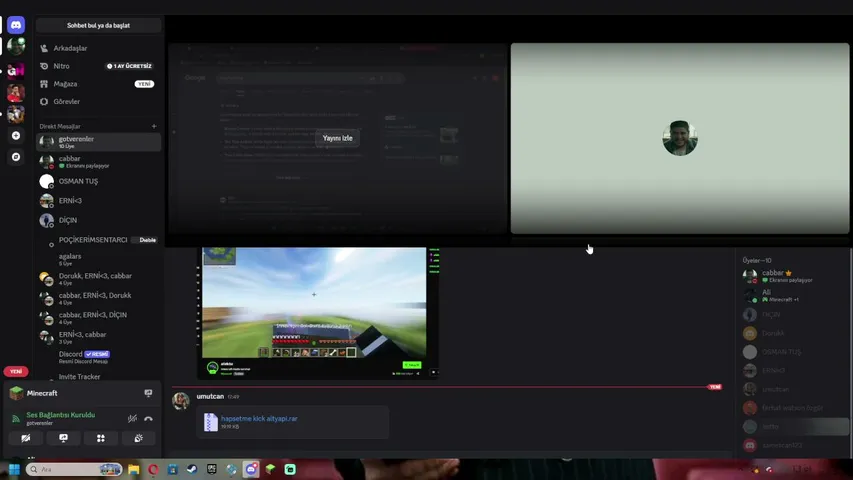Image resolution: width=853 pixels, height=480 pixels.
Task: Stream Minecraft using screen icon
Action: (148, 393)
